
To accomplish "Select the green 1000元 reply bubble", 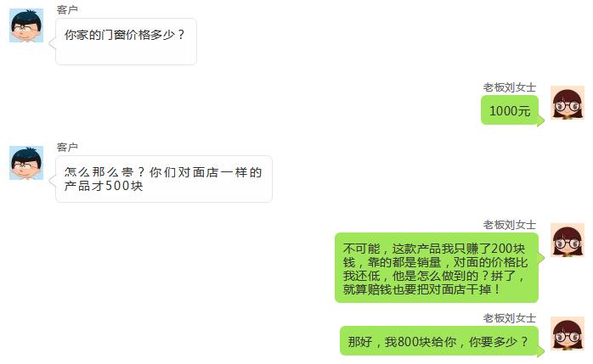I will click(x=510, y=110).
